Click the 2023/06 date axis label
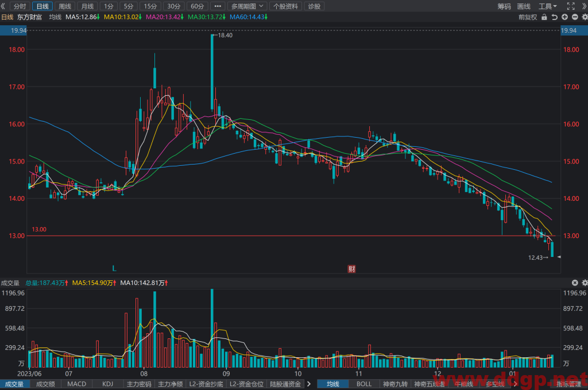Viewport: 588px width, 390px height. (29, 373)
